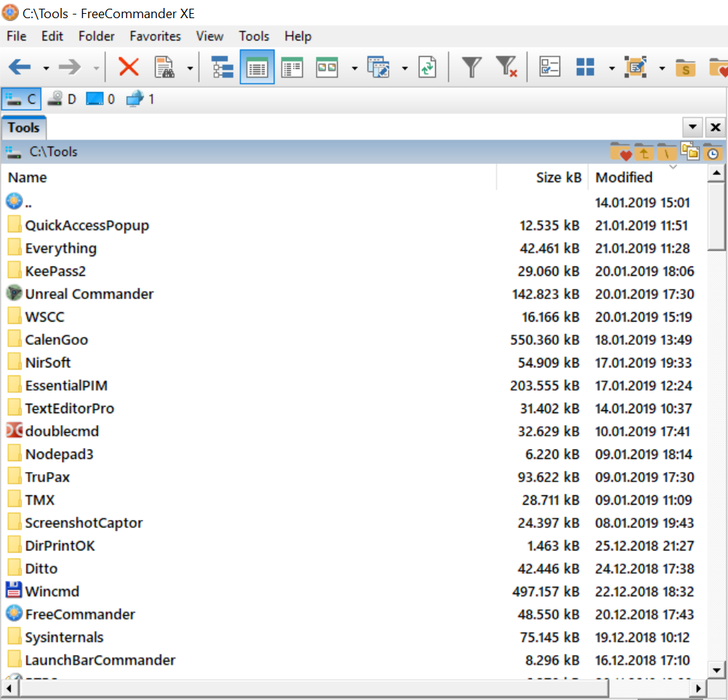Sort by the Modified column header

point(624,177)
